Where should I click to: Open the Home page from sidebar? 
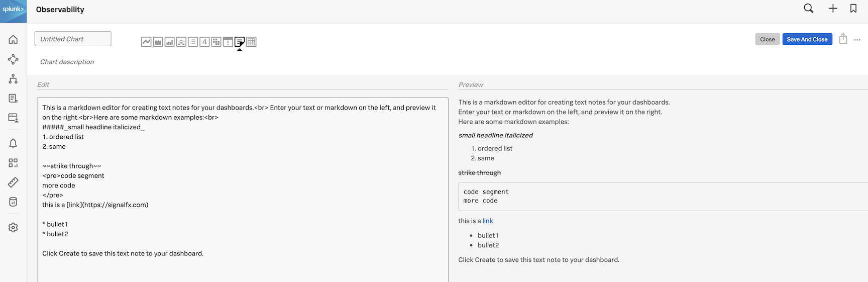13,40
